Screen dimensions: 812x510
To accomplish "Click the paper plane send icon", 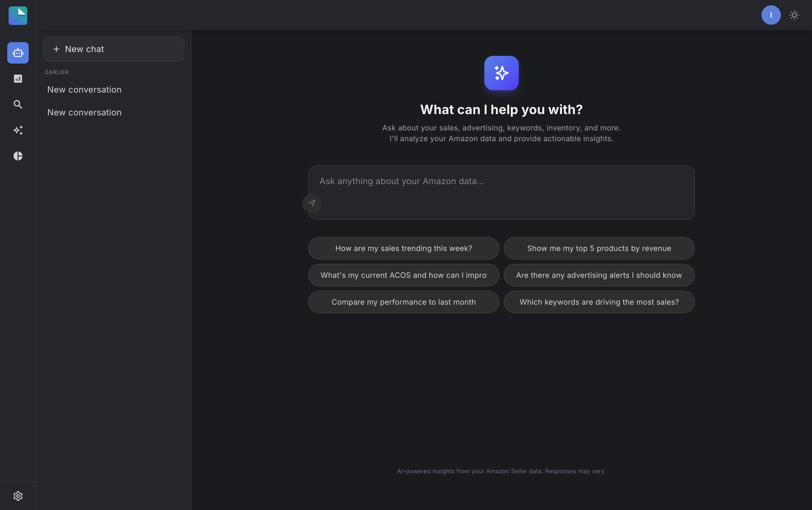I will tap(312, 203).
